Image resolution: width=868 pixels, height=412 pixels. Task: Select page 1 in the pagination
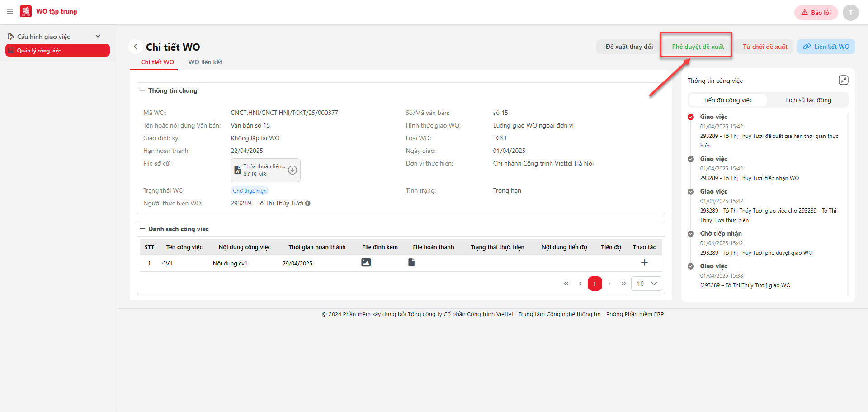[x=595, y=284]
